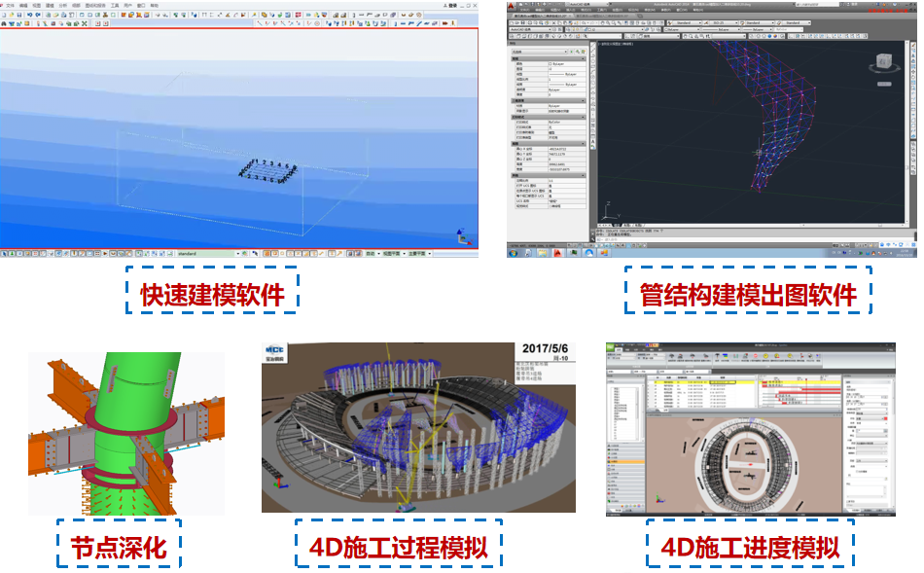
Task: Click the red color swatch in properties panel
Action: (885, 418)
